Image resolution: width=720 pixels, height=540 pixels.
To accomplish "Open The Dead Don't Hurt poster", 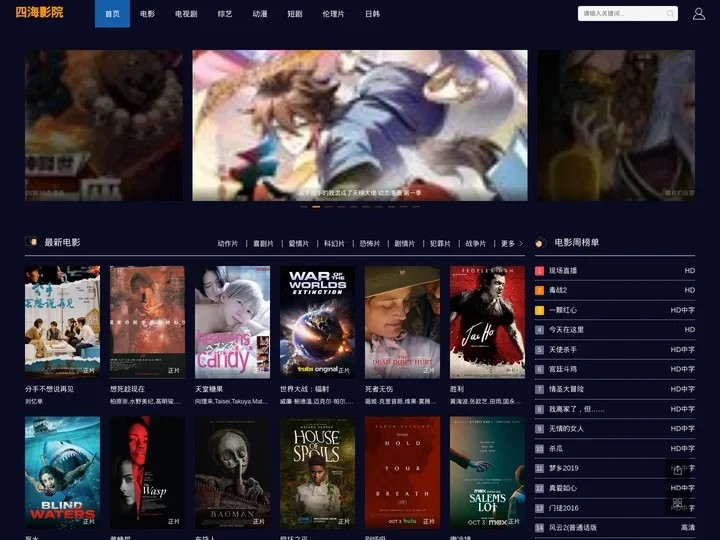I will 402,322.
